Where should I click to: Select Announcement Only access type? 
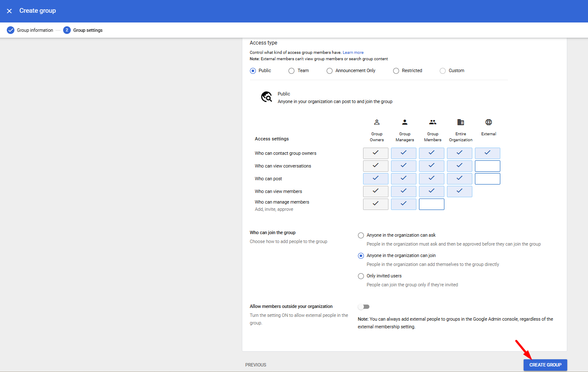[330, 71]
